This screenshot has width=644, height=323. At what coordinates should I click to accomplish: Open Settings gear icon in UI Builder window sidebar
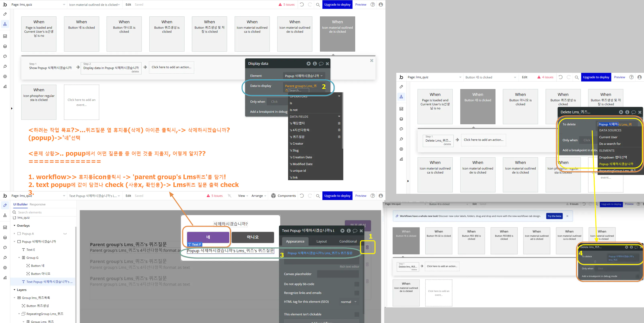[x=5, y=268]
